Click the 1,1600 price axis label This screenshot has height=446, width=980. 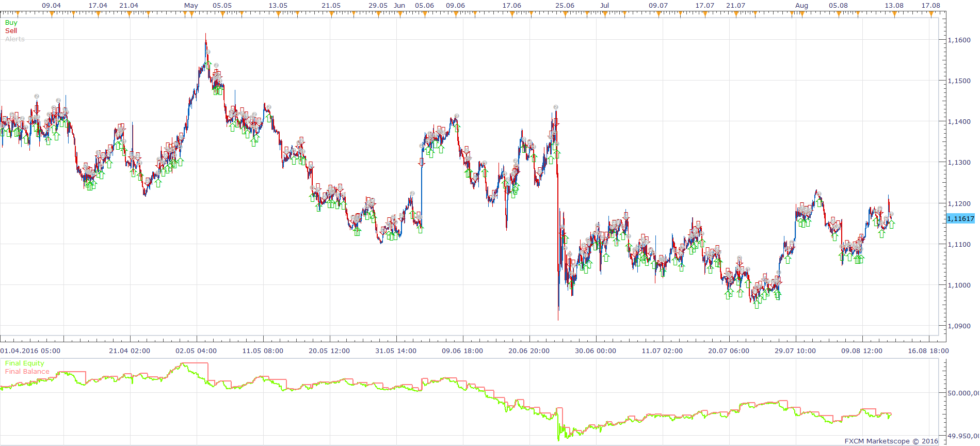pyautogui.click(x=959, y=40)
